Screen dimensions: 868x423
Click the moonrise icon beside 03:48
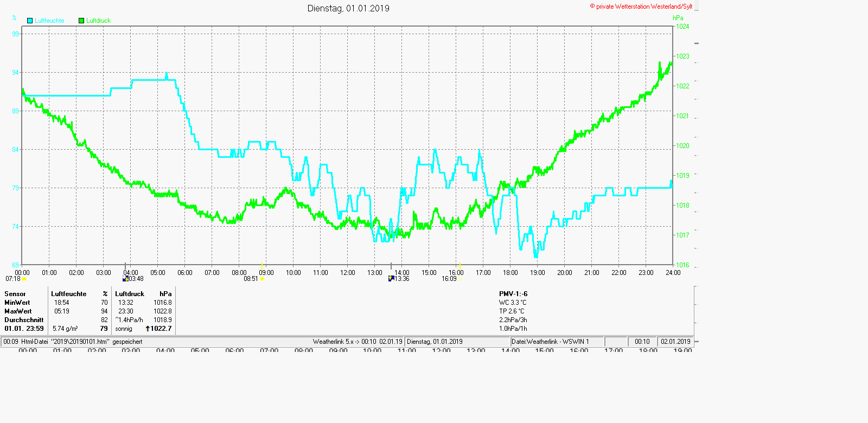[x=125, y=279]
